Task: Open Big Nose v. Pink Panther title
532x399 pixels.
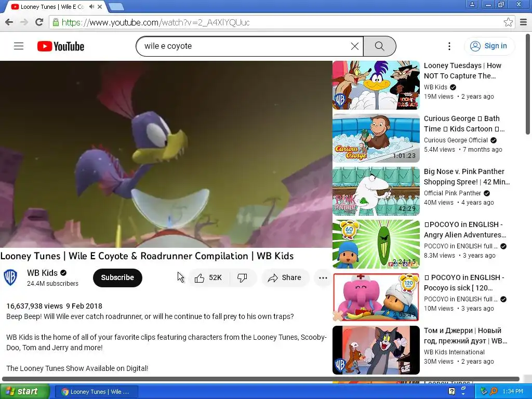Action: tap(467, 177)
